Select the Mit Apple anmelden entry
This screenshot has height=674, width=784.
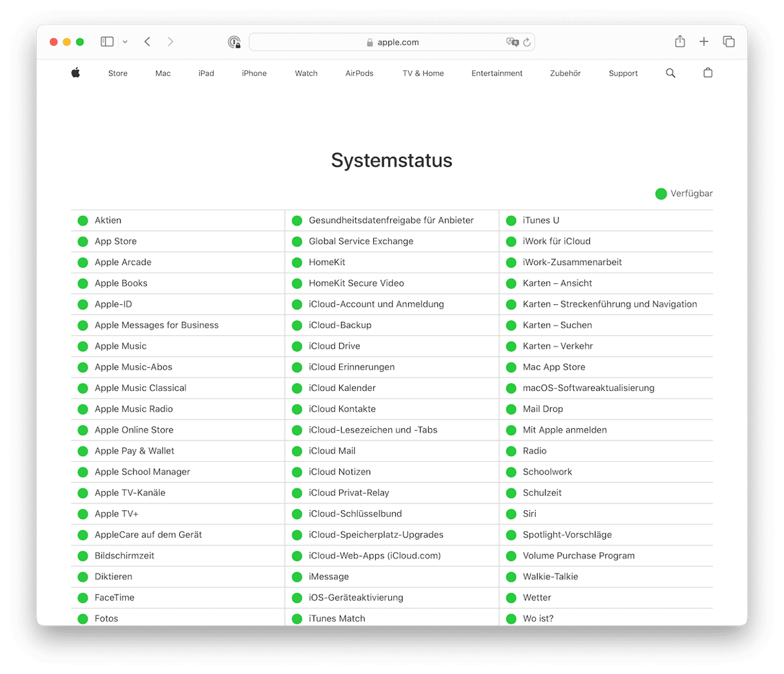[606, 430]
